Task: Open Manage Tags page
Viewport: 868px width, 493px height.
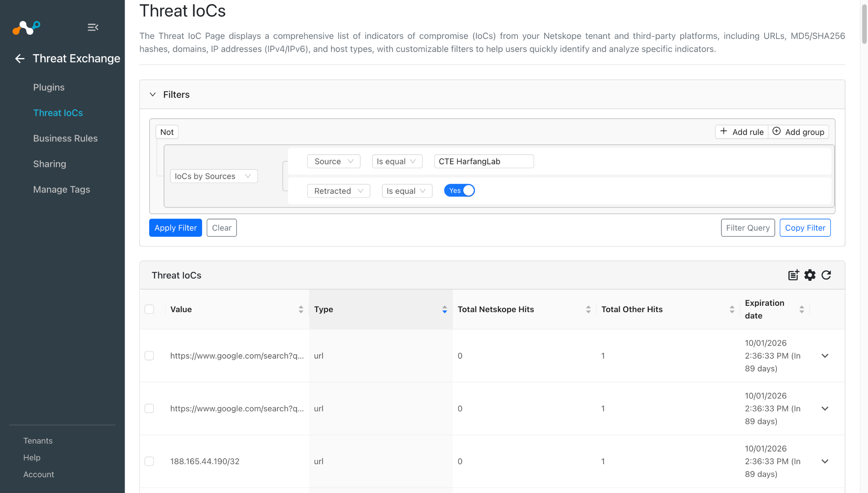Action: click(x=61, y=189)
